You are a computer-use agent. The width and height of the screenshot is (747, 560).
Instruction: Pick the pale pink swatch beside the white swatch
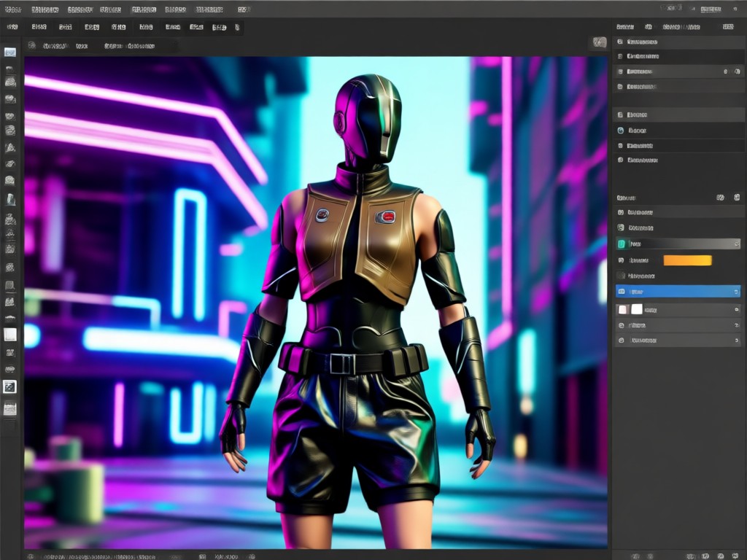tap(622, 309)
